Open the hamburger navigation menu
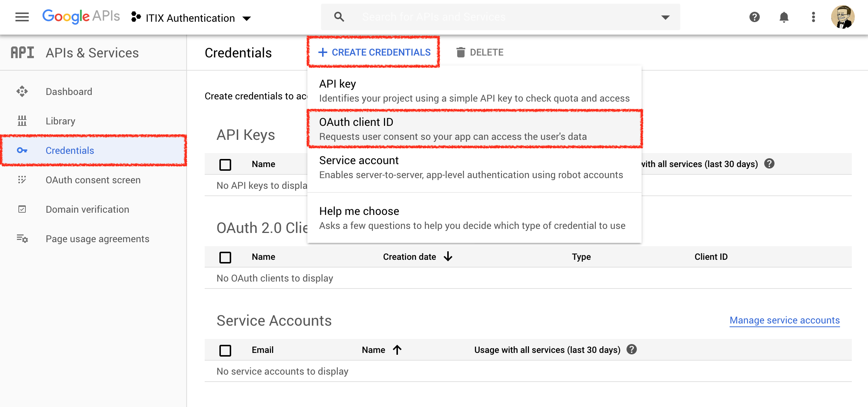Viewport: 868px width, 407px height. point(22,17)
